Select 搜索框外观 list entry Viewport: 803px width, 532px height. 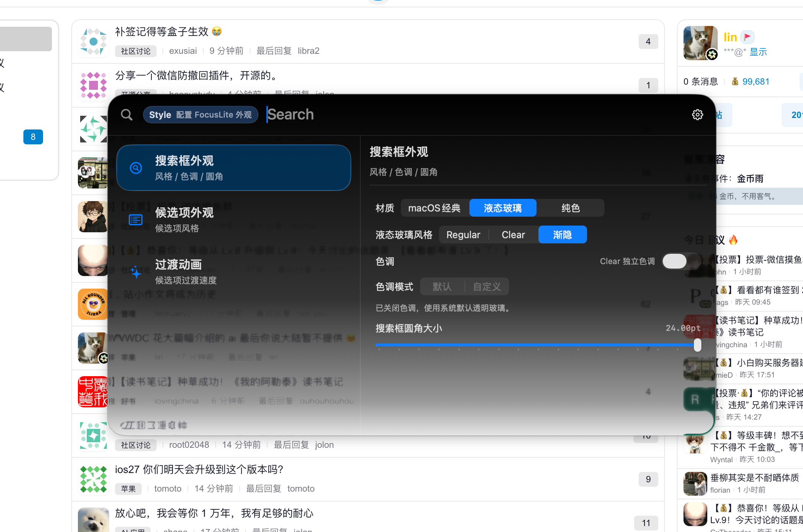tap(234, 168)
